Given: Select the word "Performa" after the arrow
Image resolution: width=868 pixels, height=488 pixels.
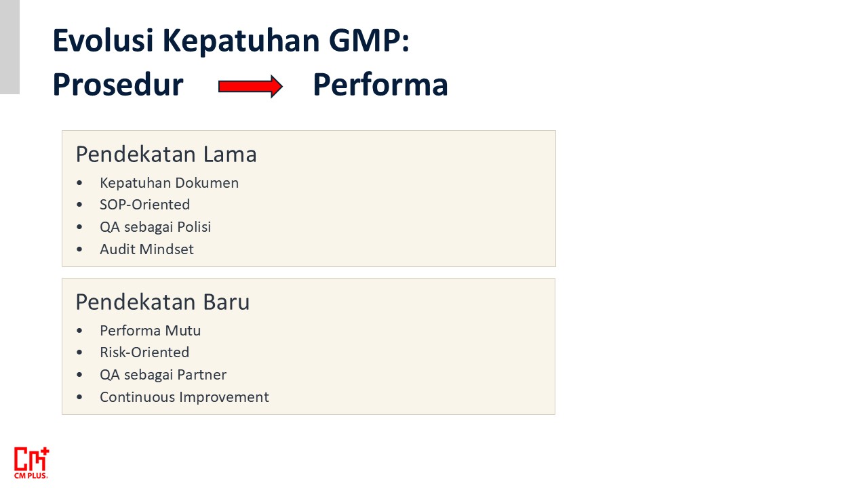Looking at the screenshot, I should click(x=380, y=85).
